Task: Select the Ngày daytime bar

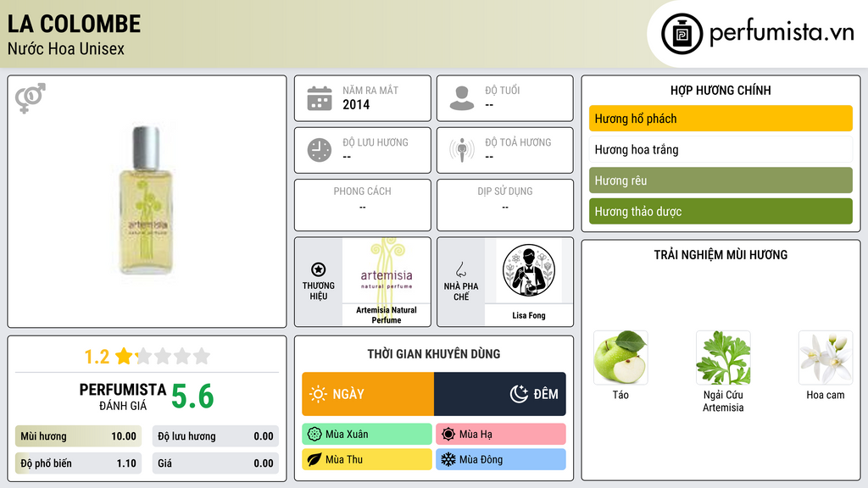Action: [368, 394]
